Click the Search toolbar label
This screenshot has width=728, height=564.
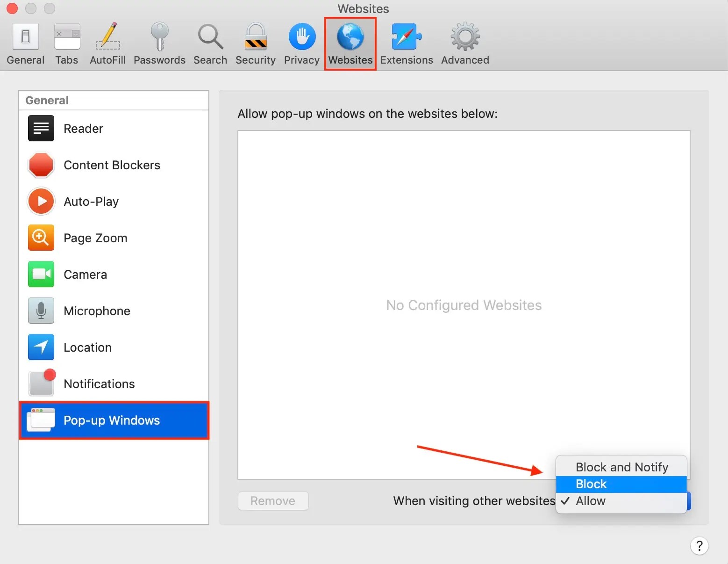[210, 60]
